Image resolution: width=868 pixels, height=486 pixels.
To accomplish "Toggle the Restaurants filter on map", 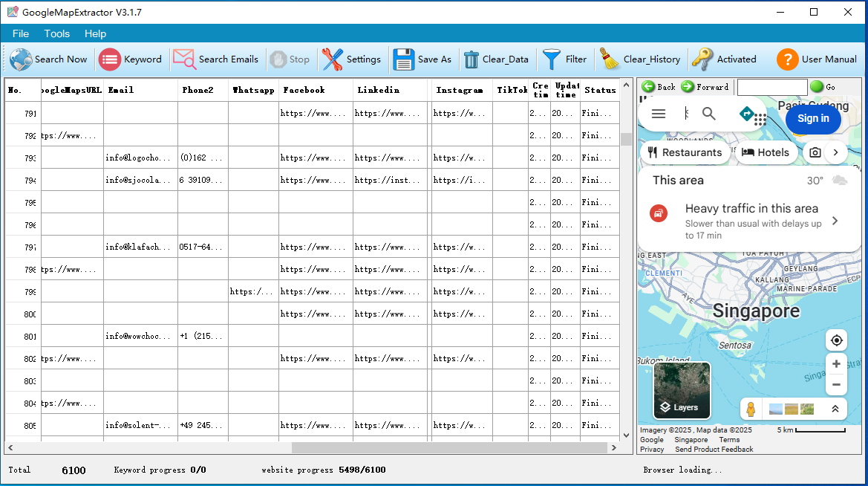I will (x=685, y=152).
